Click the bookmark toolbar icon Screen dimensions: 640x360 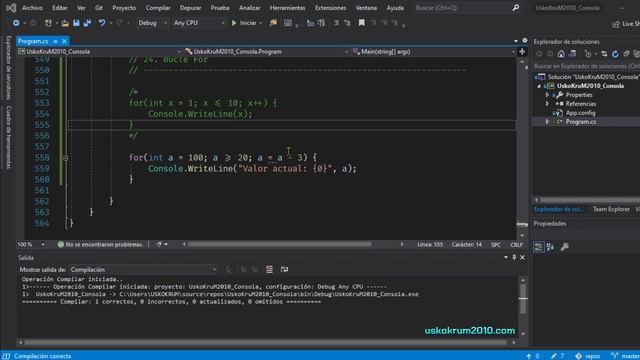362,23
